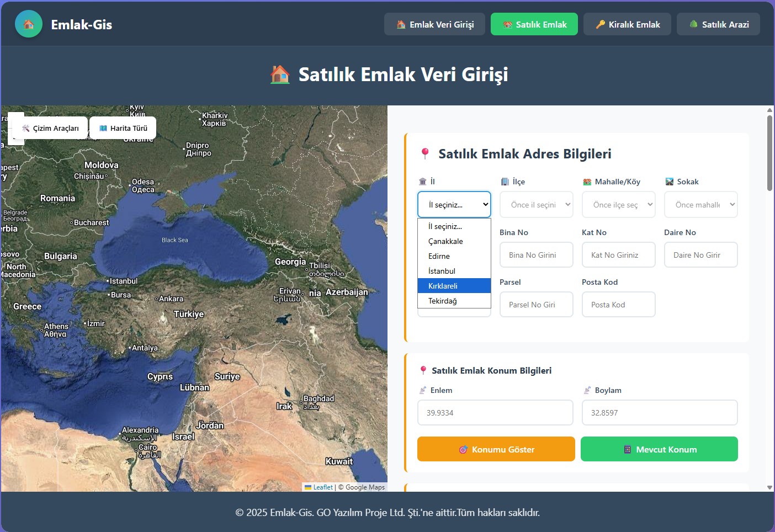Focus the Enlem latitude input field
The height and width of the screenshot is (532, 775).
point(495,413)
